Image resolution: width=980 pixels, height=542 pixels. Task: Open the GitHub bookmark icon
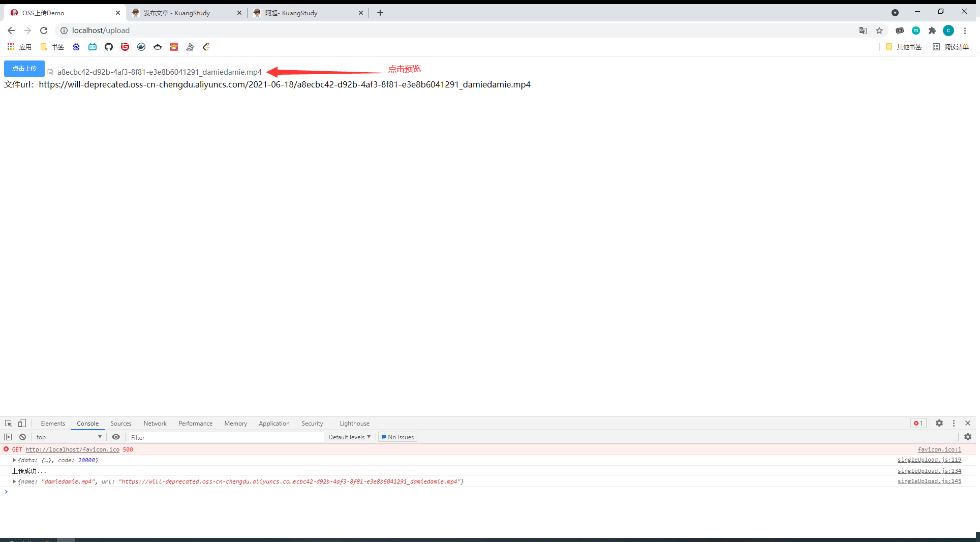point(109,47)
